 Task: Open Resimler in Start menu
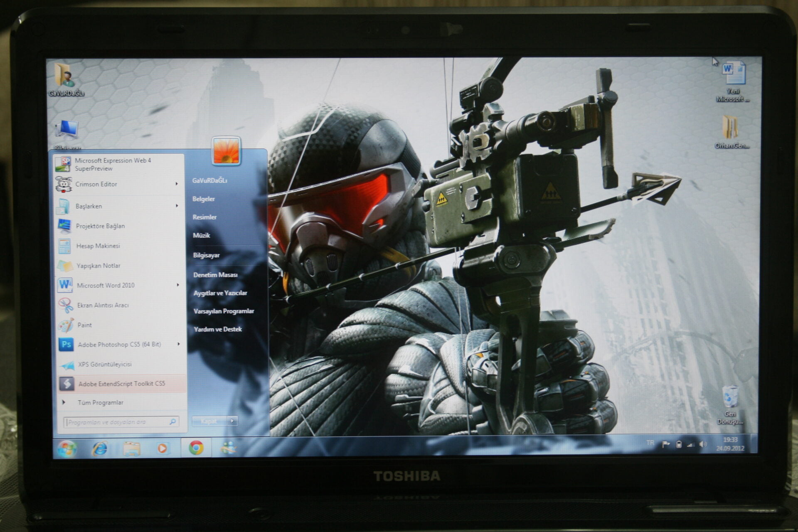coord(204,217)
